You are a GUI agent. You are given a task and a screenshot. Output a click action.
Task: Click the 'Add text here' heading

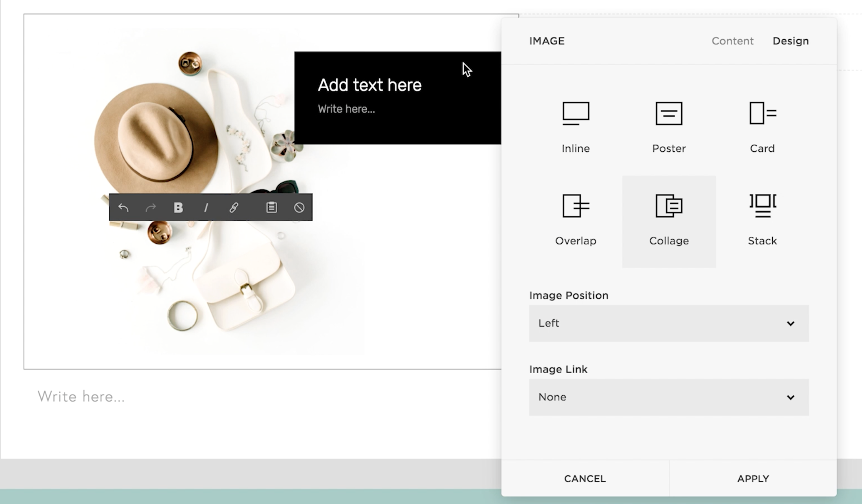369,85
